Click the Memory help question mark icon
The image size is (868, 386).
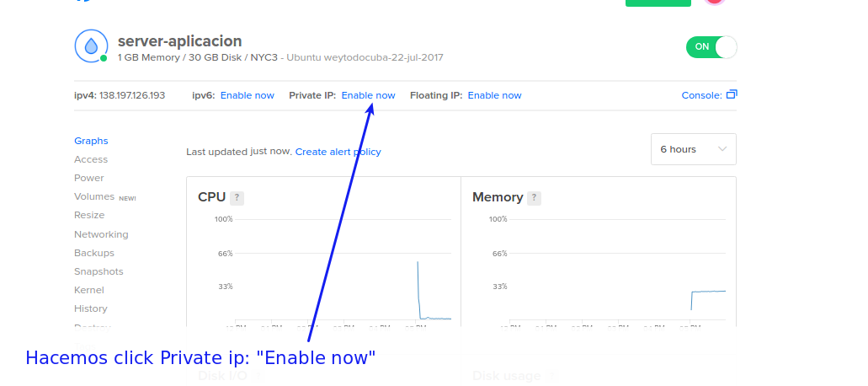[x=534, y=198]
